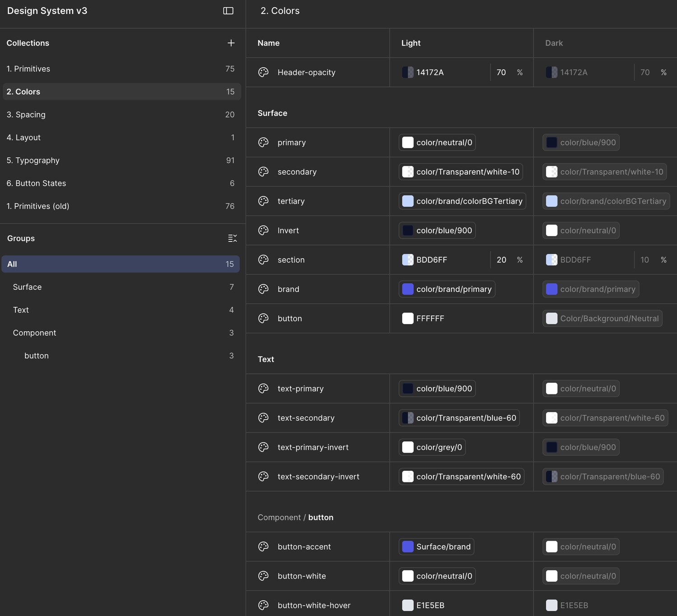Click secondary Light alias color/Transparent/white-10
This screenshot has width=677, height=616.
click(461, 171)
